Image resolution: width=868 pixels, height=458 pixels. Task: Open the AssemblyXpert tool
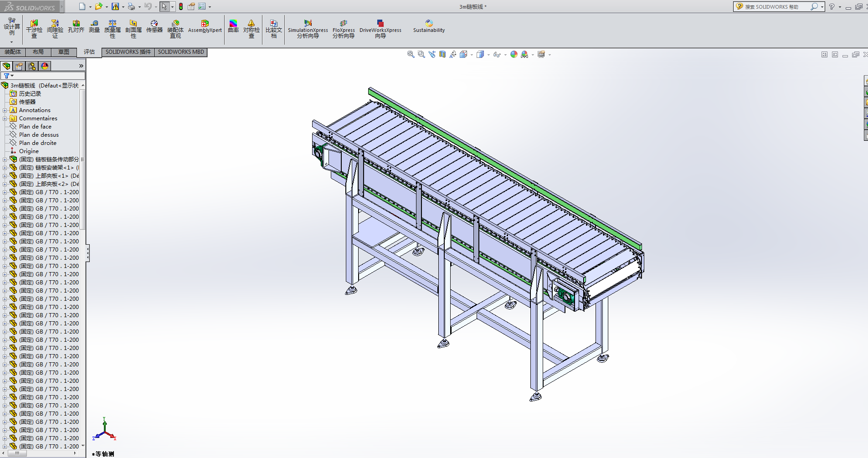[x=205, y=26]
